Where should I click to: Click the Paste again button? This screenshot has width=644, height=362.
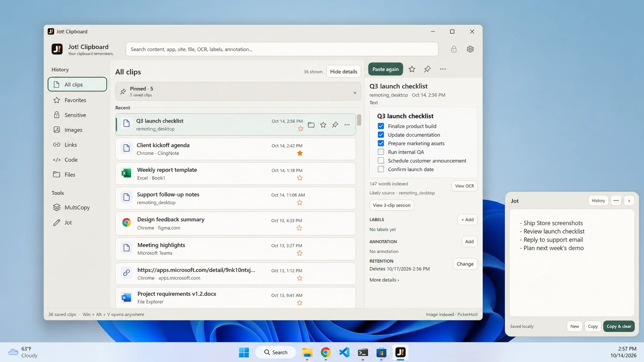386,69
